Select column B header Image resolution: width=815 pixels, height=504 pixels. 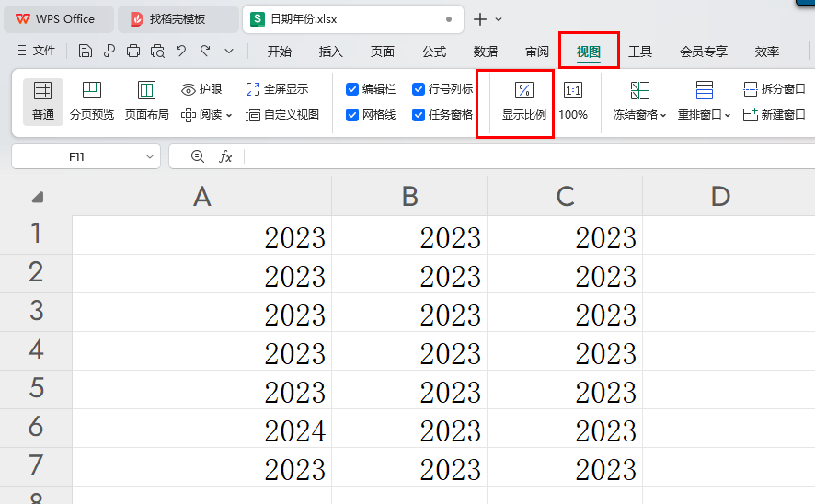tap(409, 197)
